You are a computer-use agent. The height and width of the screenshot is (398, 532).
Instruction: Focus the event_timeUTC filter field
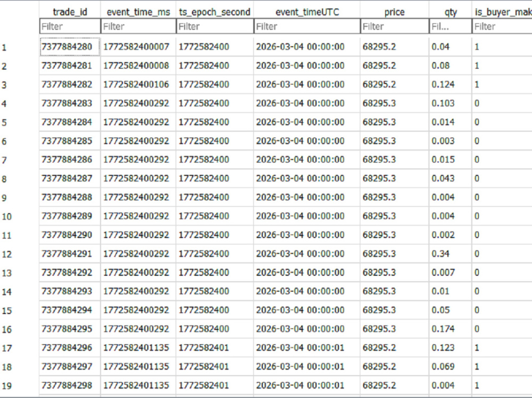point(307,26)
